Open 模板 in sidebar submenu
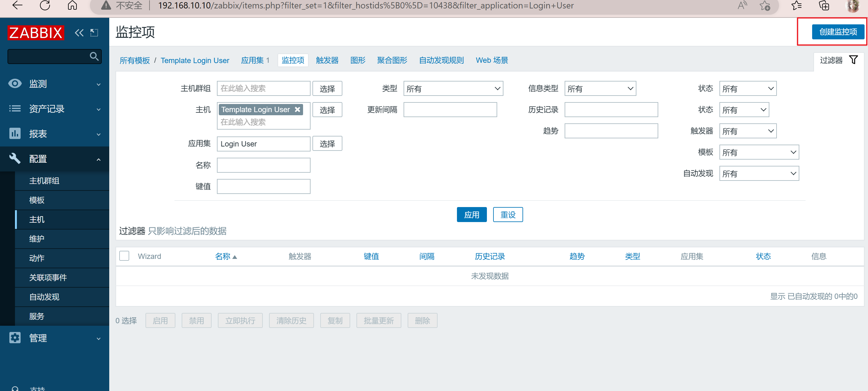Image resolution: width=868 pixels, height=391 pixels. point(62,200)
